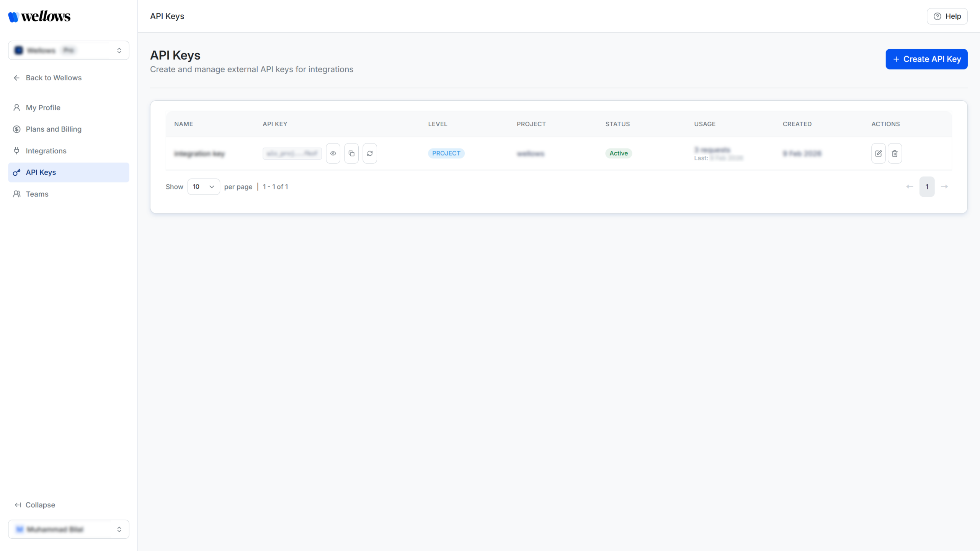Open the workspace switcher dropdown

click(x=68, y=50)
